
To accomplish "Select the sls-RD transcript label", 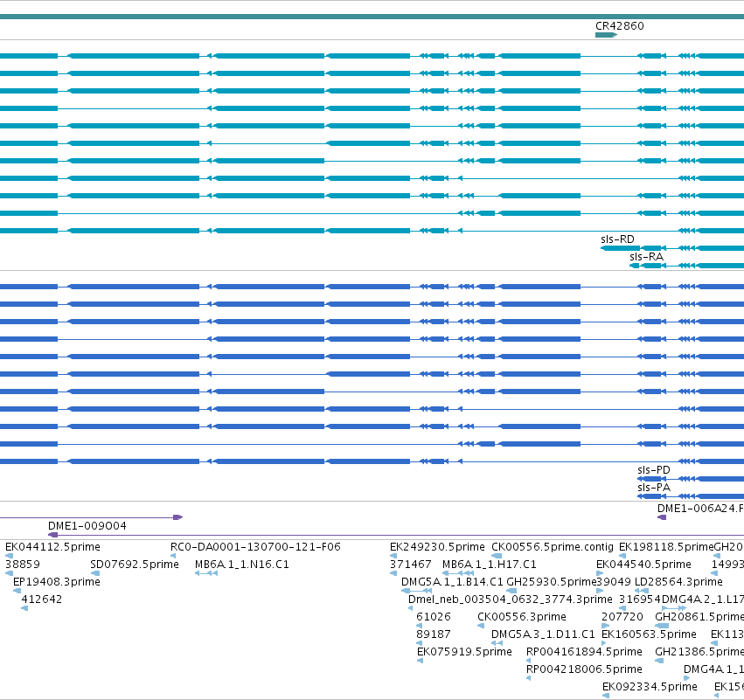I will 617,239.
